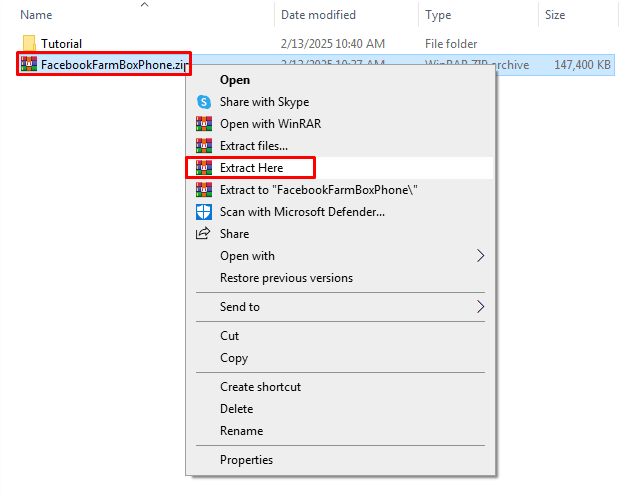Open Properties from the context menu
The image size is (629, 495).
[x=246, y=460]
